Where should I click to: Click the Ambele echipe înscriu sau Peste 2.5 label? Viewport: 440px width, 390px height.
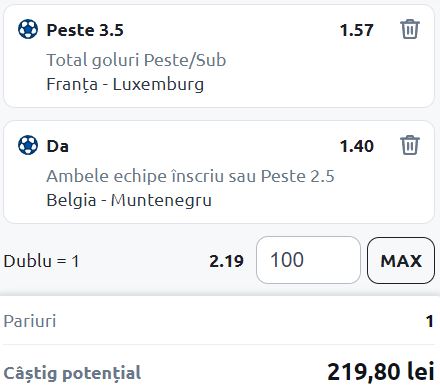pos(190,176)
